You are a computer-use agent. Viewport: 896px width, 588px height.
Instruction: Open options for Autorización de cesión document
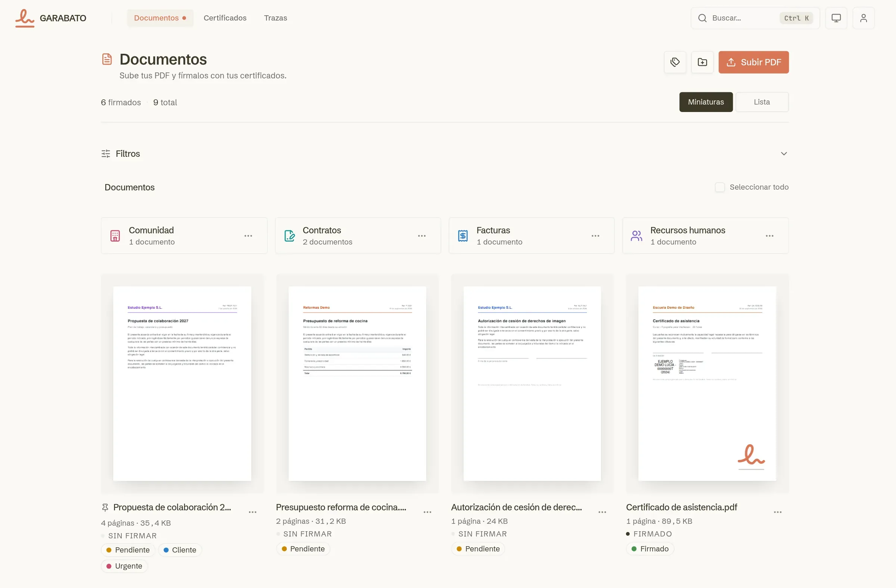pyautogui.click(x=602, y=512)
